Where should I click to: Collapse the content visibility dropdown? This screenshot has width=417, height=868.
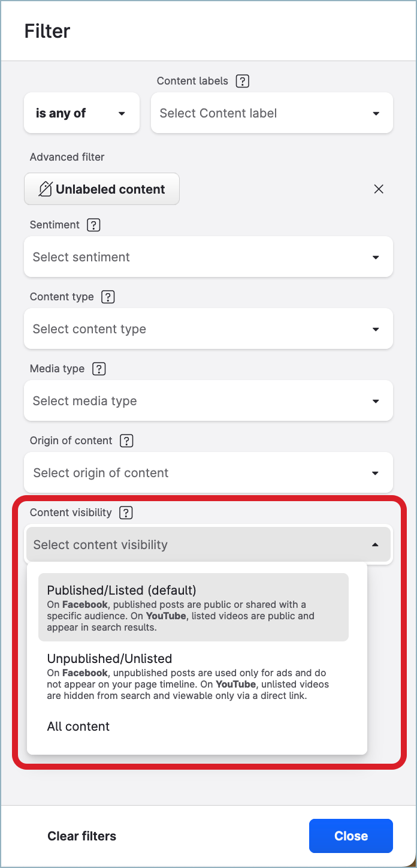pyautogui.click(x=208, y=544)
